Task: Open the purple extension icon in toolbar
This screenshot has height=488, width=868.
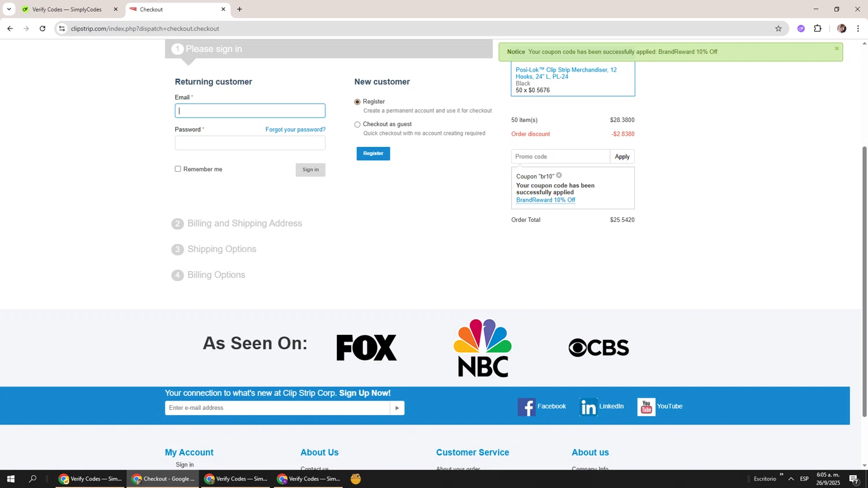Action: tap(801, 28)
